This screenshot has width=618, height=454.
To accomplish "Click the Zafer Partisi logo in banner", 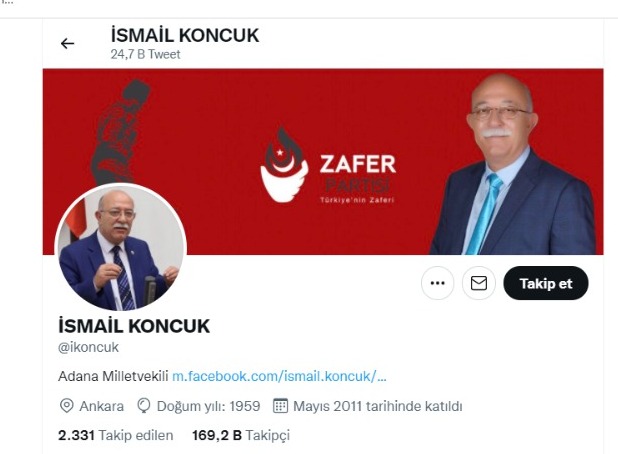I will pos(328,166).
